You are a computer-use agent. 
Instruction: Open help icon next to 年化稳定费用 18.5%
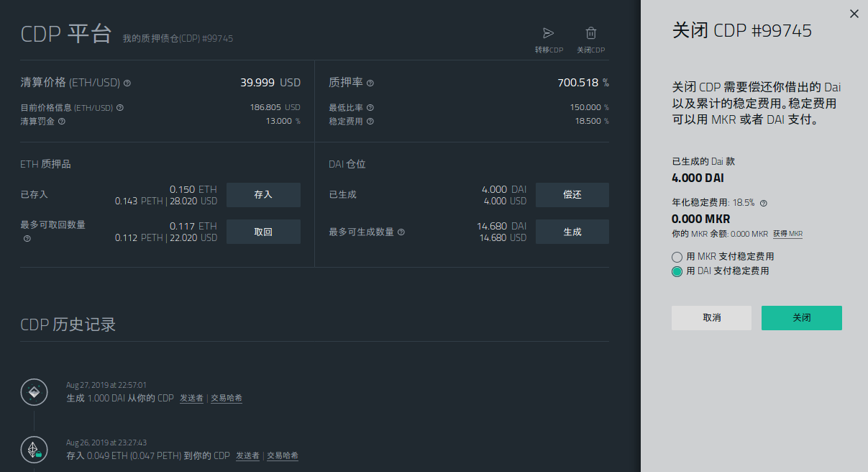[x=764, y=204]
